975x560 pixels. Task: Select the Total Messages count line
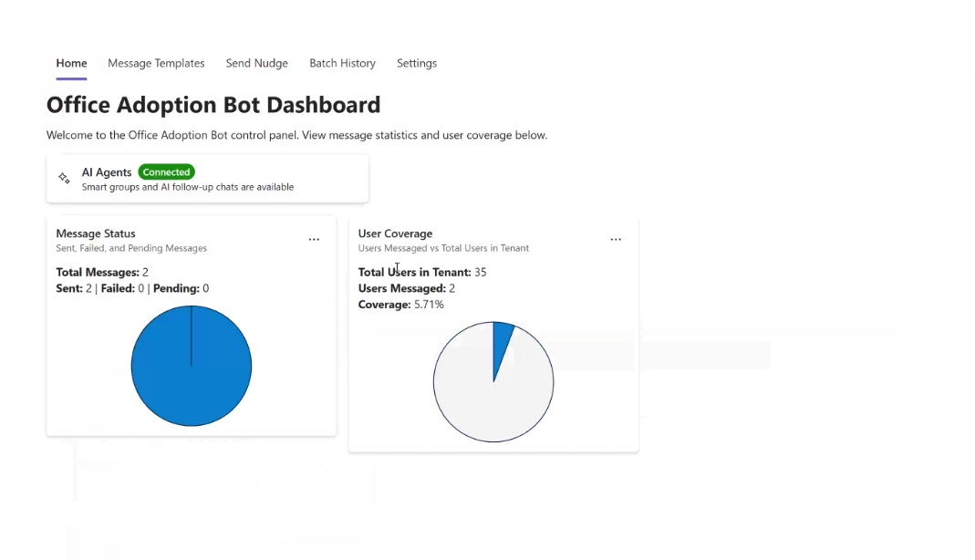click(102, 272)
